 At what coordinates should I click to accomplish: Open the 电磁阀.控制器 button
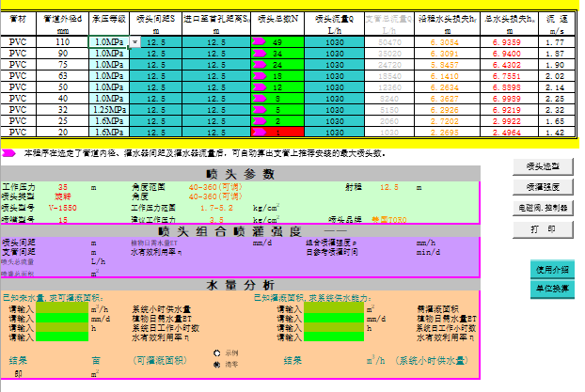543,207
